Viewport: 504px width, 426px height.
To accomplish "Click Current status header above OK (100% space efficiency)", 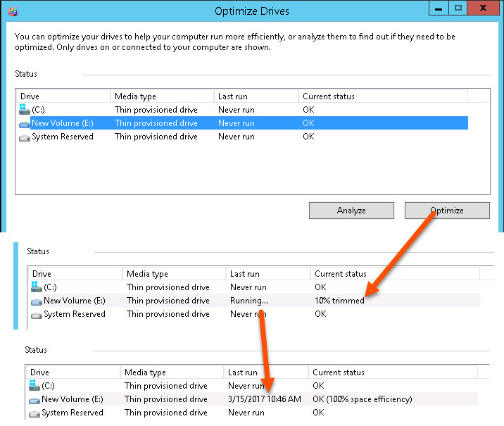I will [x=393, y=372].
